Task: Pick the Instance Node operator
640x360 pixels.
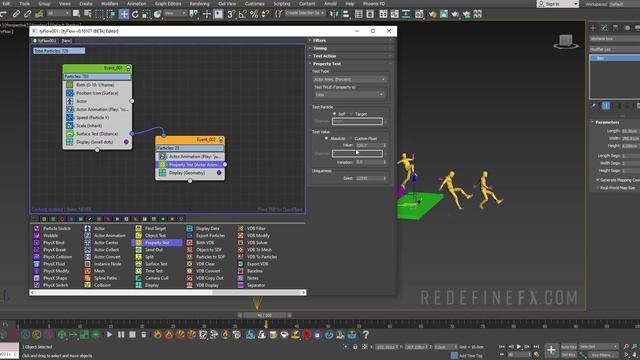Action: [x=107, y=264]
